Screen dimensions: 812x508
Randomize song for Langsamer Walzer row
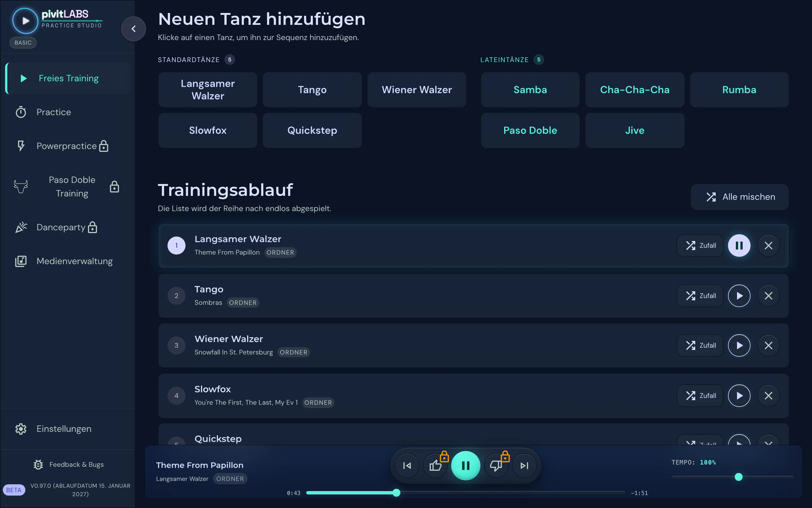click(700, 246)
